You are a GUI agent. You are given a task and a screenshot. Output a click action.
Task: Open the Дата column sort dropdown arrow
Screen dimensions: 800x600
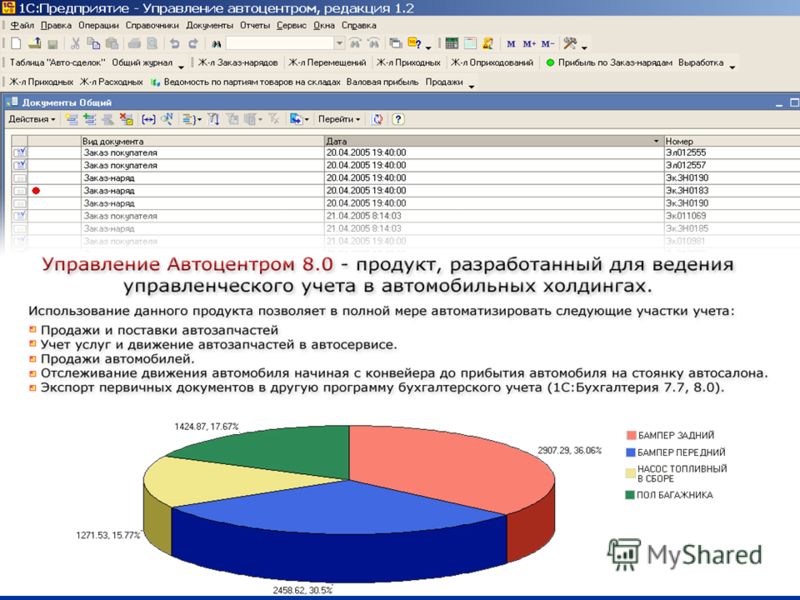[x=656, y=141]
